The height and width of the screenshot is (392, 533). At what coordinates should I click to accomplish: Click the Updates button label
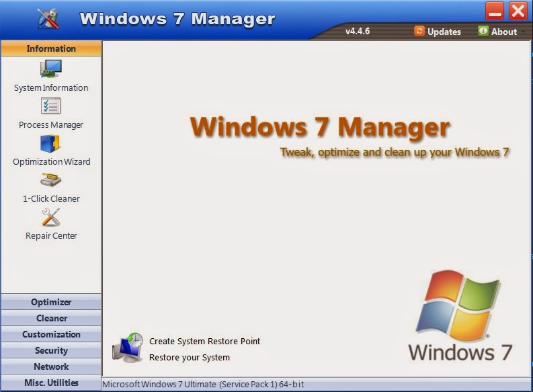tap(444, 32)
